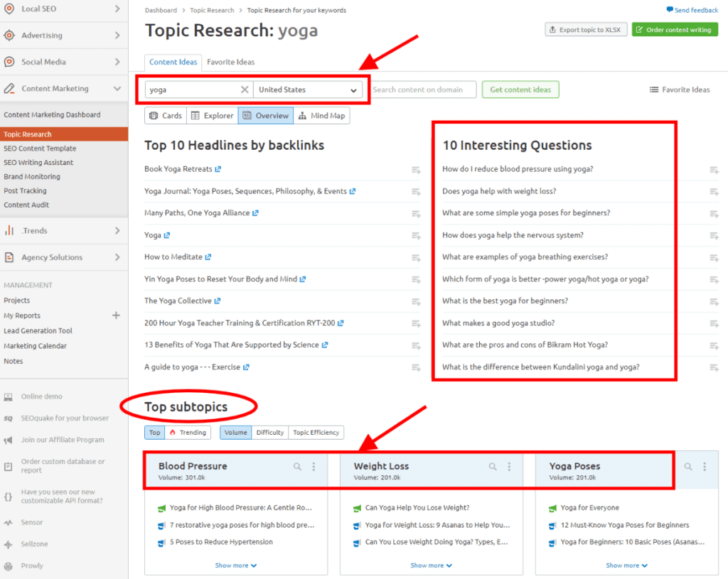
Task: Toggle the Trending subtopics filter
Action: click(x=188, y=433)
